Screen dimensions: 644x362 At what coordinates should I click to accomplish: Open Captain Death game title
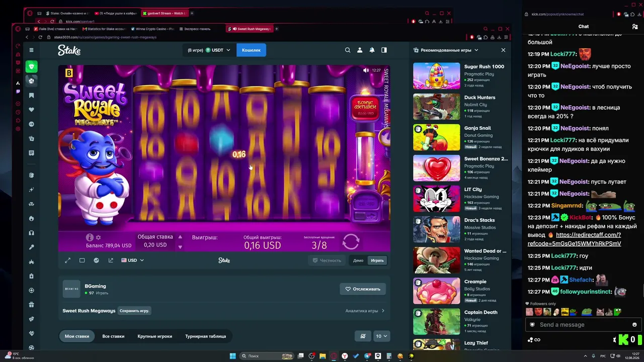click(481, 312)
